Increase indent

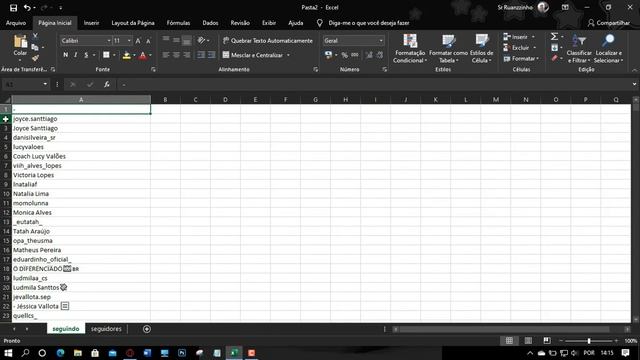pos(211,55)
